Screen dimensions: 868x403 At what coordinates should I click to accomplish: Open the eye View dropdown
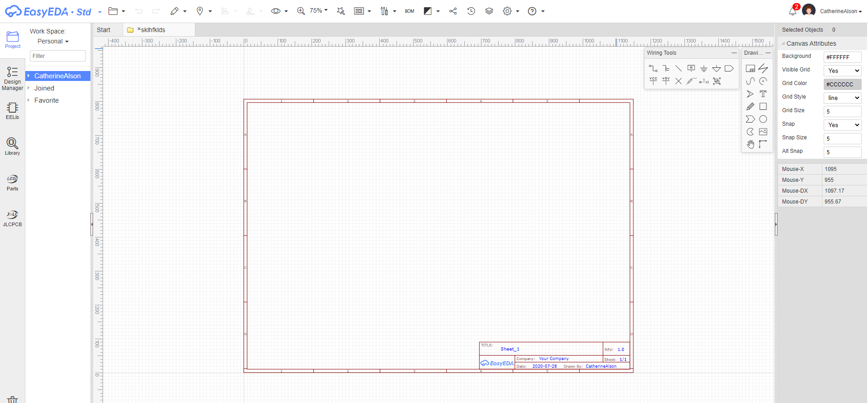279,11
